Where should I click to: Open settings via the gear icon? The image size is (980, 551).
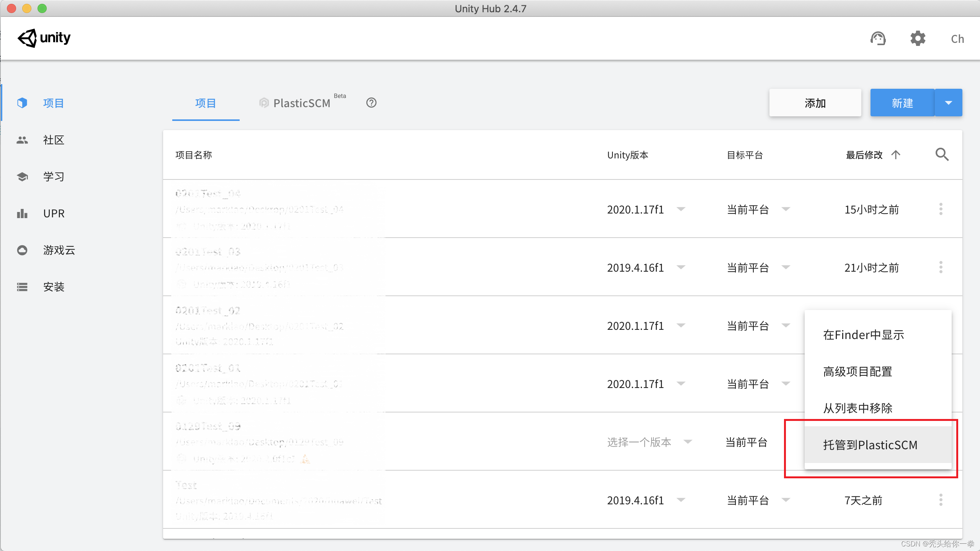(x=918, y=39)
